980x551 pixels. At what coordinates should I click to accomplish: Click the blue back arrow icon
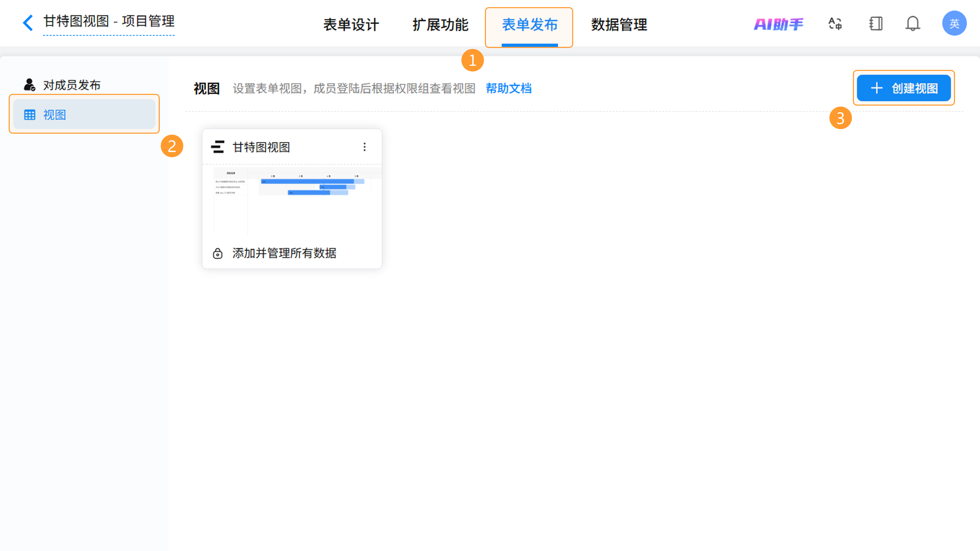pos(28,23)
